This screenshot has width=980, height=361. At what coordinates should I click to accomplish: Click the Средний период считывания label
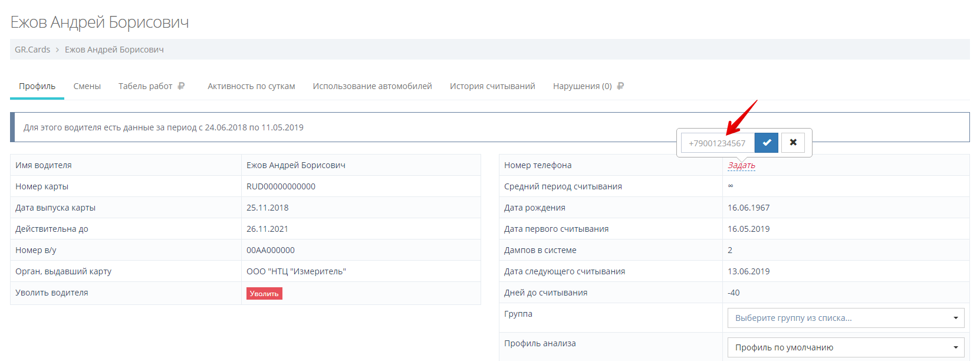coord(563,186)
